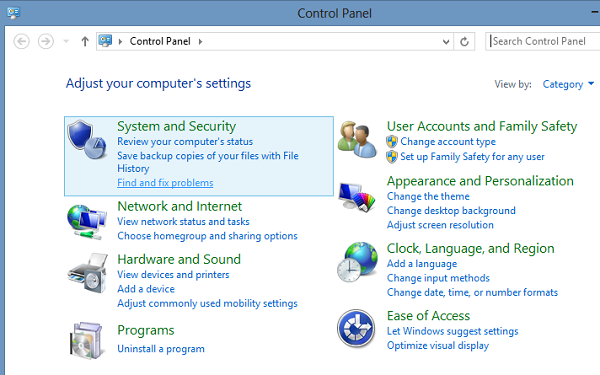Expand the chevron after Control Panel breadcrumb

pos(200,41)
